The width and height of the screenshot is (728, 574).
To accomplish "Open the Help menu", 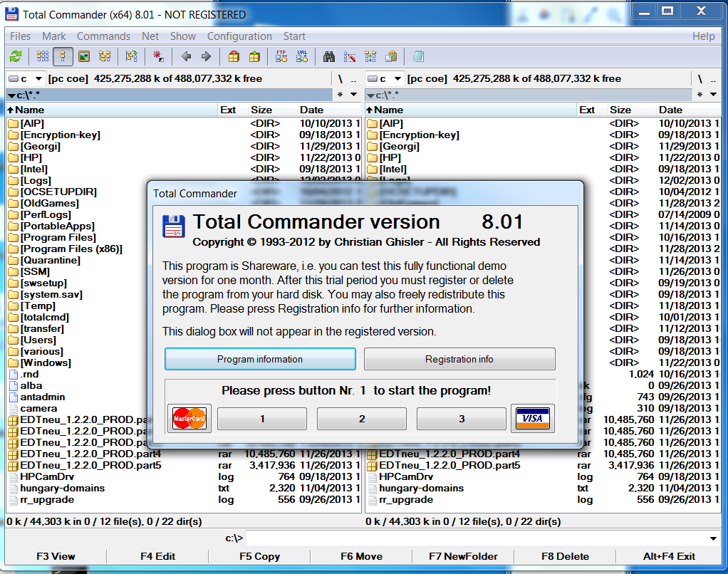I will [x=703, y=36].
